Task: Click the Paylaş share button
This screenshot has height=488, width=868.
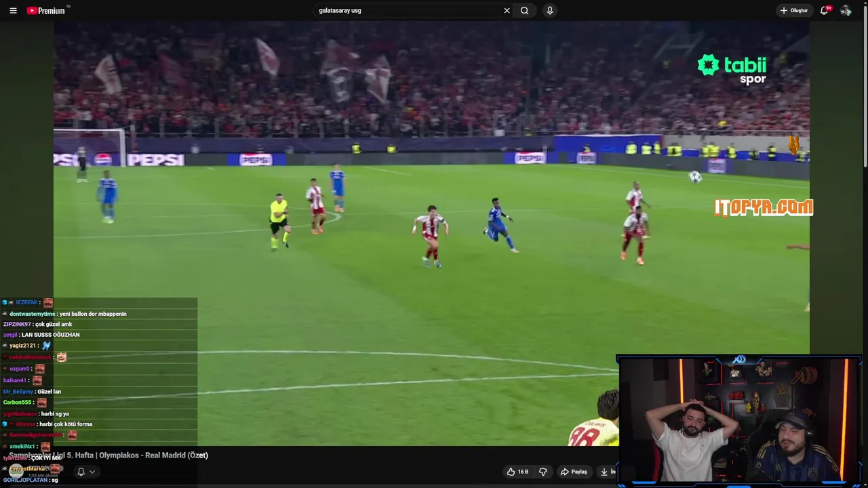Action: [574, 472]
